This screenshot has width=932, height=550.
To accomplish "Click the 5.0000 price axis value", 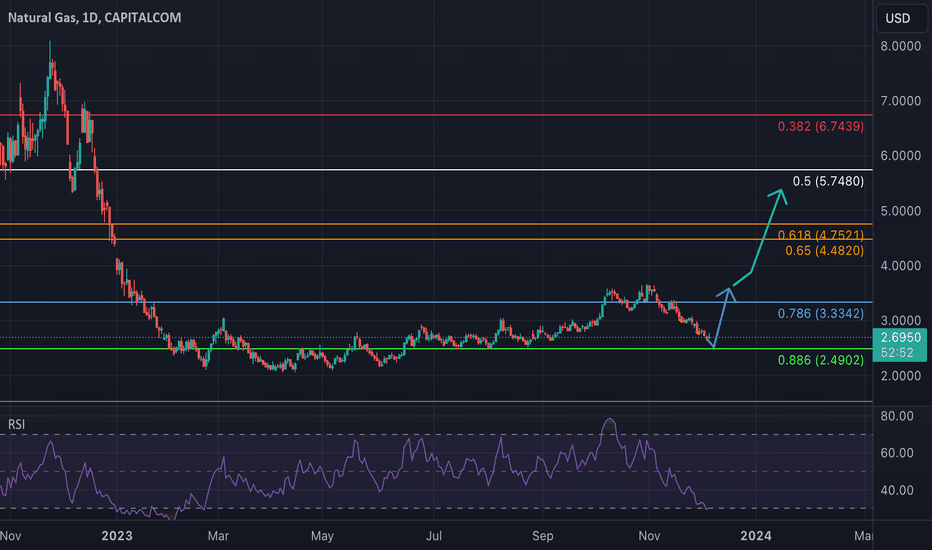I will (x=900, y=211).
